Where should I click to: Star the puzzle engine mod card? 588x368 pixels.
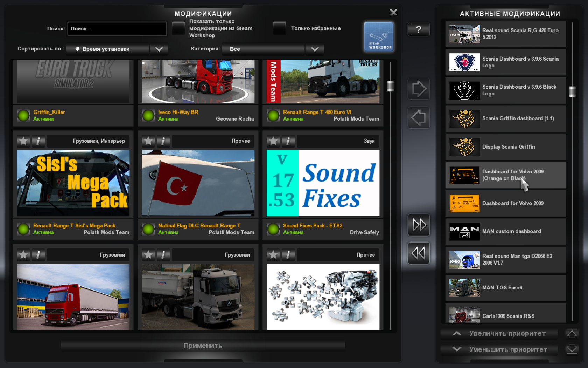pos(273,255)
